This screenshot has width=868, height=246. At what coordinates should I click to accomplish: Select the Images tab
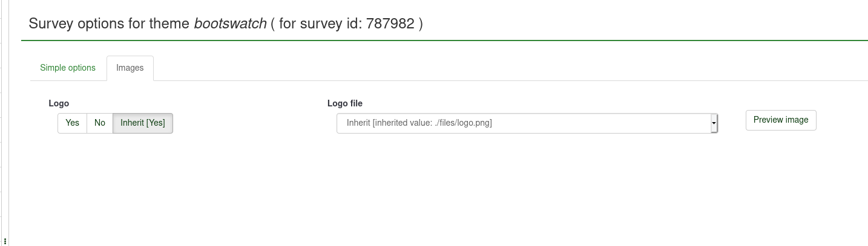tap(130, 68)
